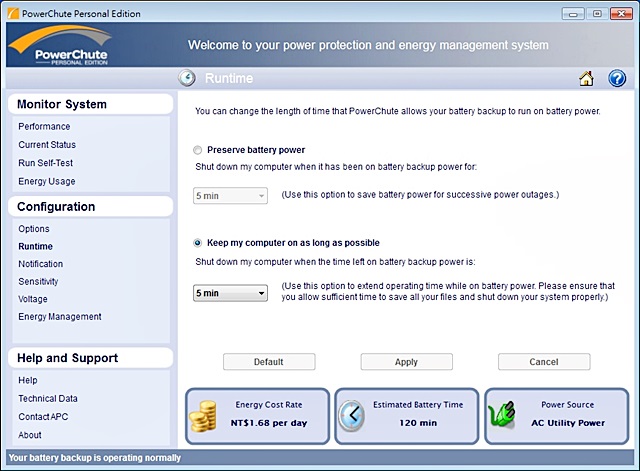Click the PowerChute title bar app icon
Viewport: 640px width, 471px height.
[x=13, y=13]
